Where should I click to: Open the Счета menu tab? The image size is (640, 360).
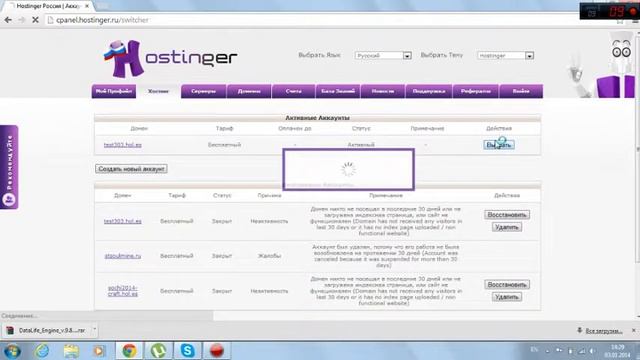[293, 91]
